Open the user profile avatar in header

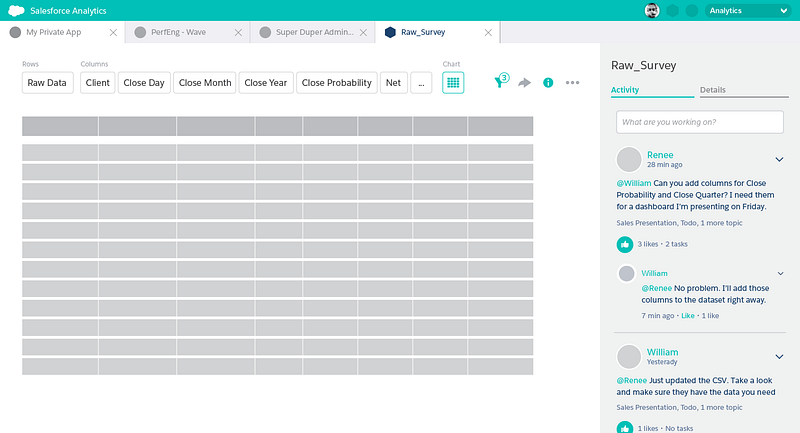[652, 10]
